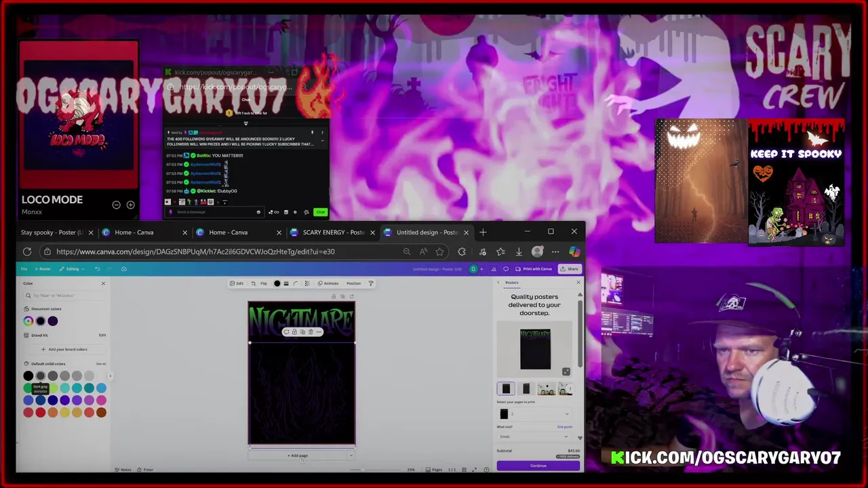Click See all default solid colors
Image resolution: width=868 pixels, height=488 pixels.
coord(101,364)
